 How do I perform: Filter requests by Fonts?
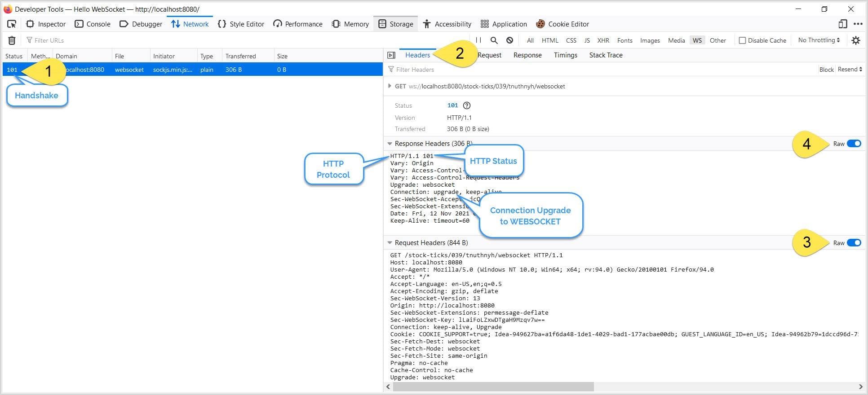click(624, 40)
